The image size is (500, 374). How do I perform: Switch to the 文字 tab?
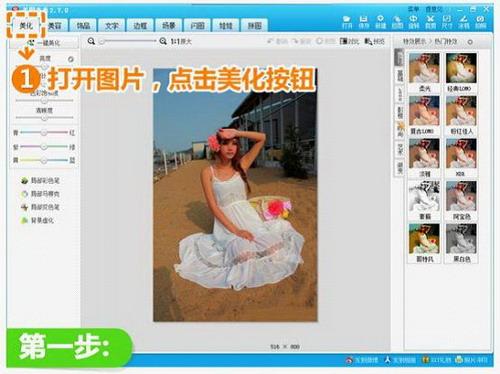point(112,25)
